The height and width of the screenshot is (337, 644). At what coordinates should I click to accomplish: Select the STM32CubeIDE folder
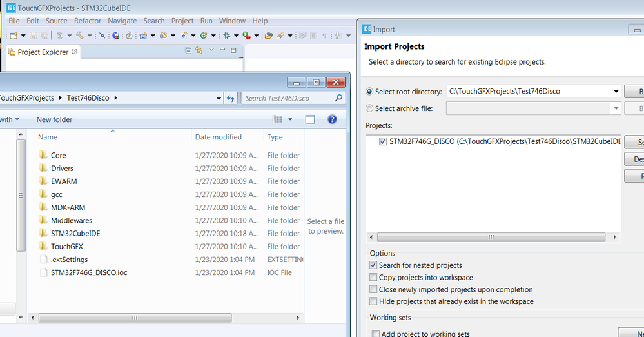(x=75, y=233)
